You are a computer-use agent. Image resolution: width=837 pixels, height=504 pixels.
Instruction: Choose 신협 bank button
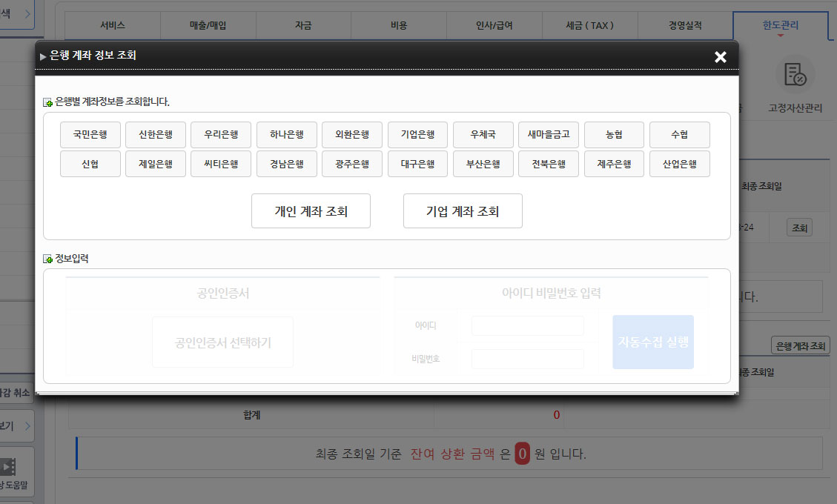pos(90,164)
